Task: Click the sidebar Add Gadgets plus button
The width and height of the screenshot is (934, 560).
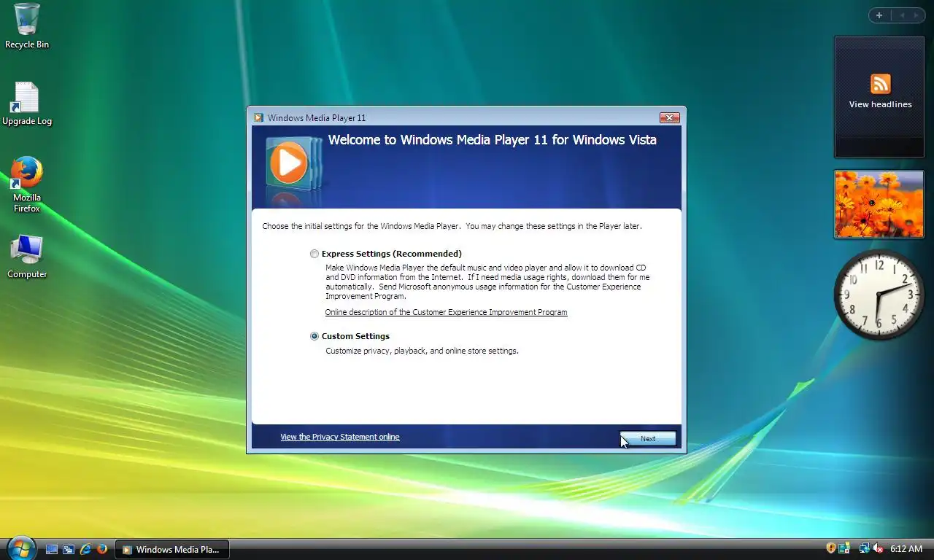Action: coord(879,15)
